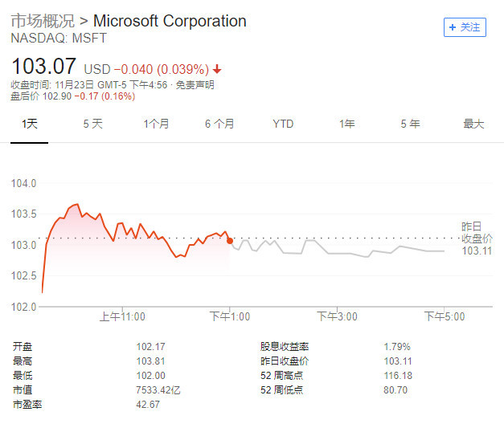Select the 1天 time range tab
This screenshot has width=504, height=432.
(30, 124)
